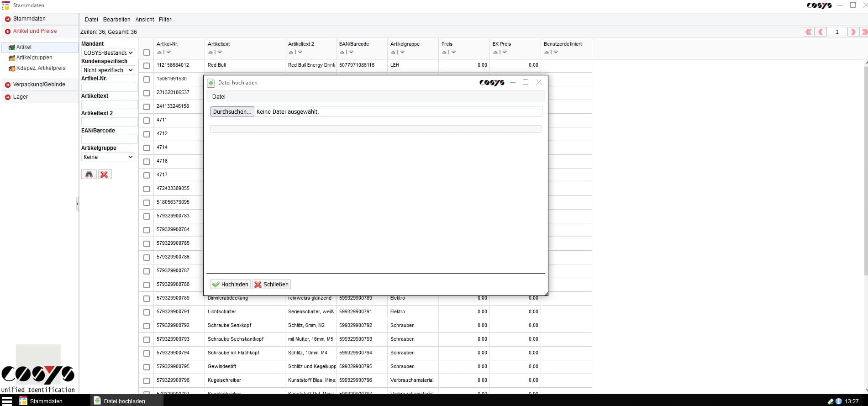Open the Mandant dropdown

108,53
